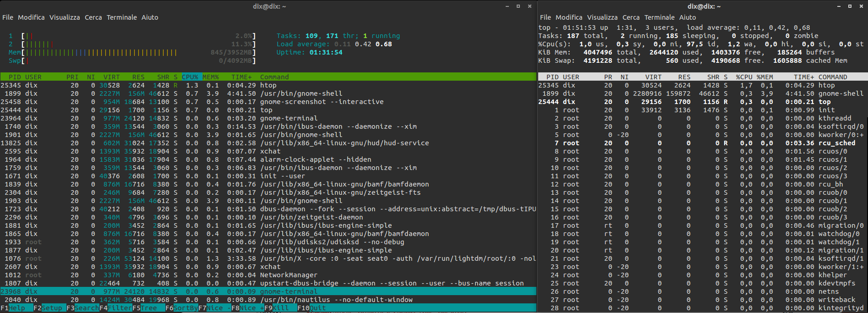Click F4 Filter in htop footer
This screenshot has height=313, width=868.
pyautogui.click(x=116, y=308)
